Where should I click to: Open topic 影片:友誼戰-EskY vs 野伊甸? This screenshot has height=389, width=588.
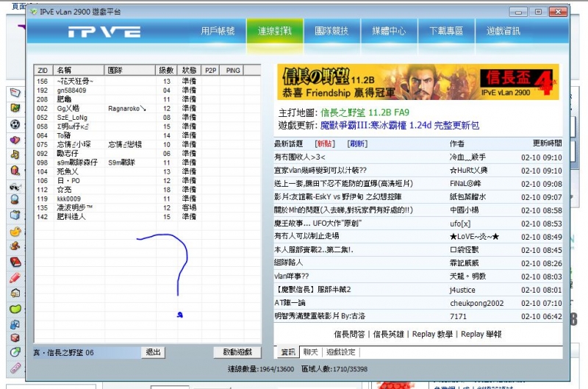pyautogui.click(x=418, y=197)
